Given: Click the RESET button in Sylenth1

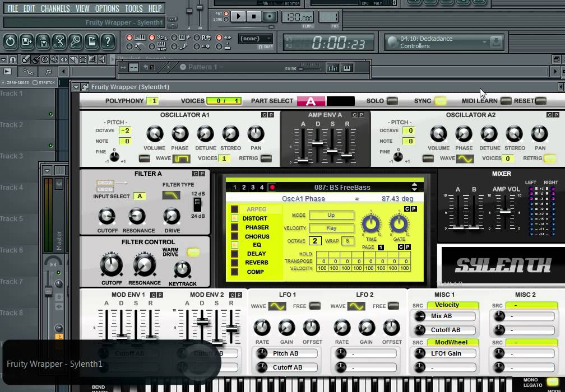Looking at the screenshot, I should coord(541,101).
